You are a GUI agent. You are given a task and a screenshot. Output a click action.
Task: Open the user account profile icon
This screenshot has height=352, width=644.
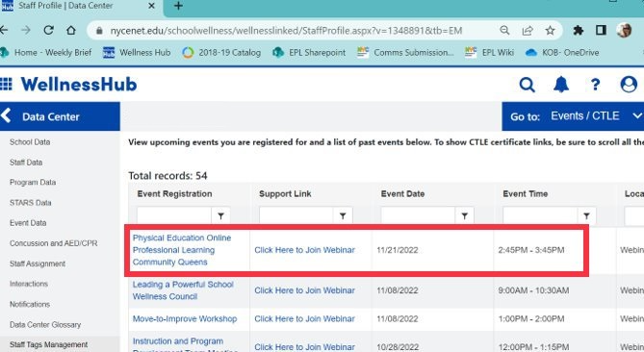pyautogui.click(x=629, y=85)
